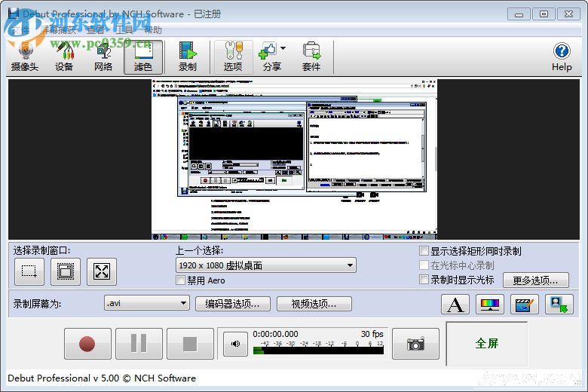Choose the 网络 network source icon

pos(103,57)
